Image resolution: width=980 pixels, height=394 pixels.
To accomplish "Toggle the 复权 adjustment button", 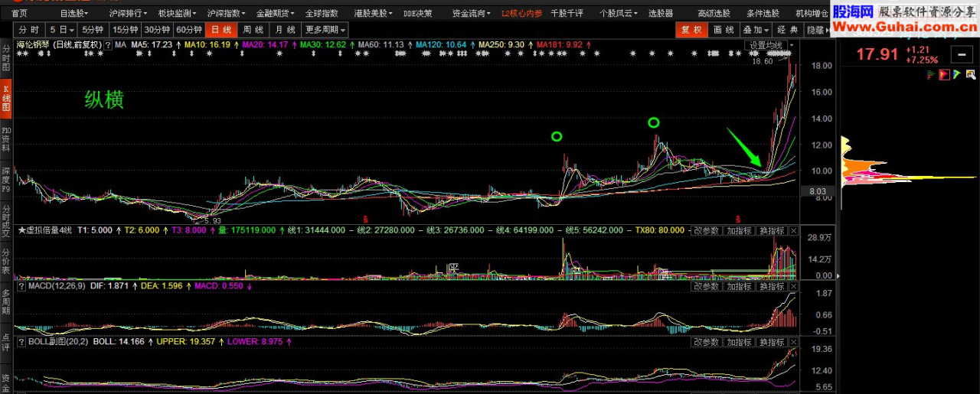I will [x=691, y=30].
